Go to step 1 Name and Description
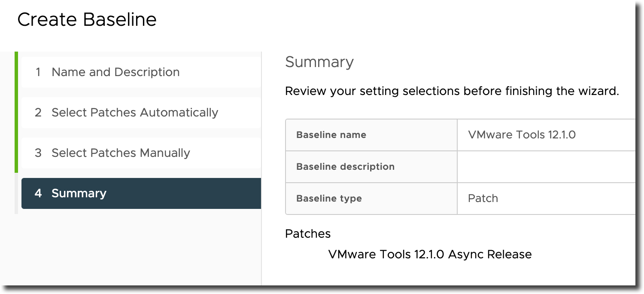 (x=141, y=72)
